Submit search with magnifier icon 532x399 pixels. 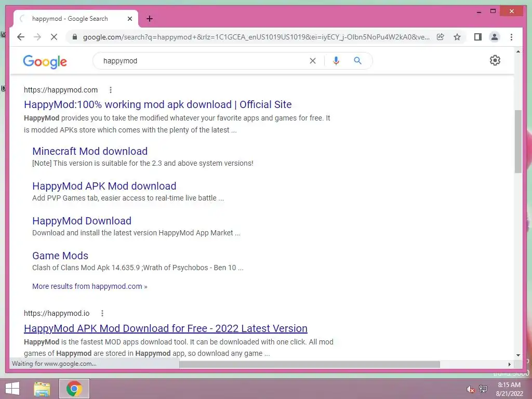coord(357,61)
